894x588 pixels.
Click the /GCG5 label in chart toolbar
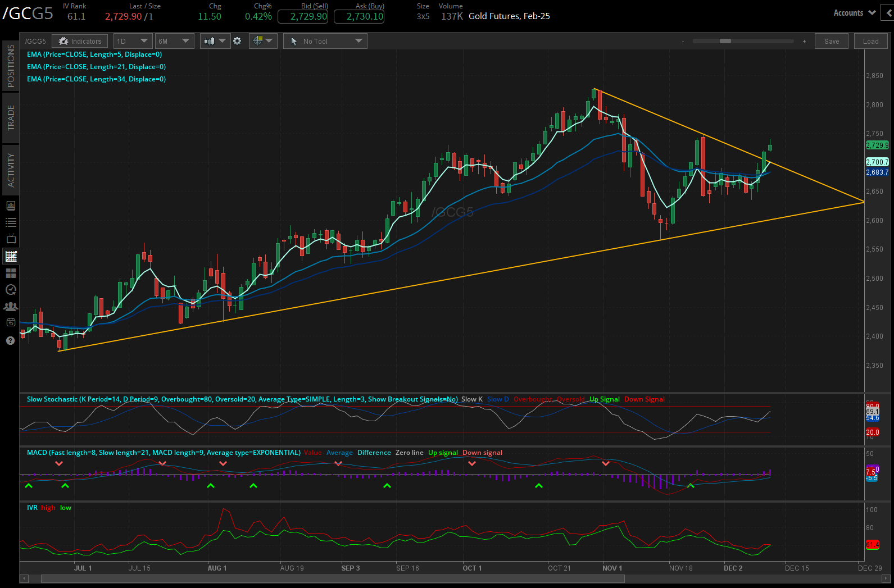pos(35,42)
